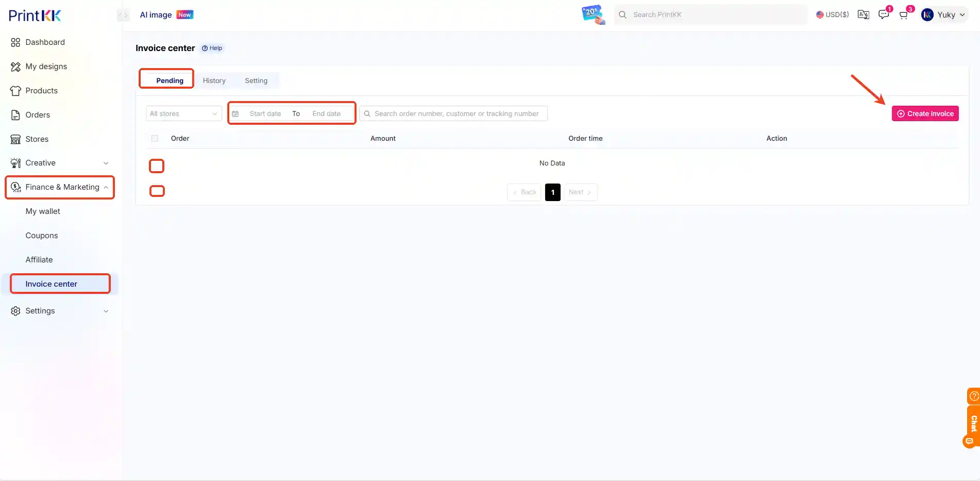Viewport: 980px width, 481px height.
Task: Select the My designs pencil icon
Action: pyautogui.click(x=15, y=67)
